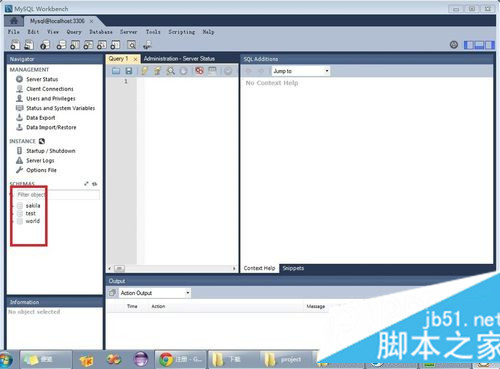The height and width of the screenshot is (369, 500).
Task: Open Server Status in Navigator
Action: click(42, 79)
